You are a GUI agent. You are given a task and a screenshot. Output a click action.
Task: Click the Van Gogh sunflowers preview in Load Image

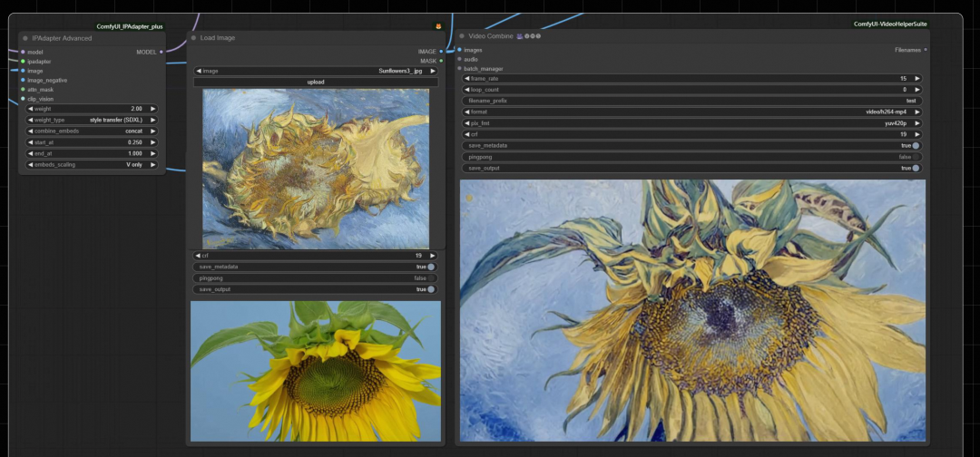(316, 169)
